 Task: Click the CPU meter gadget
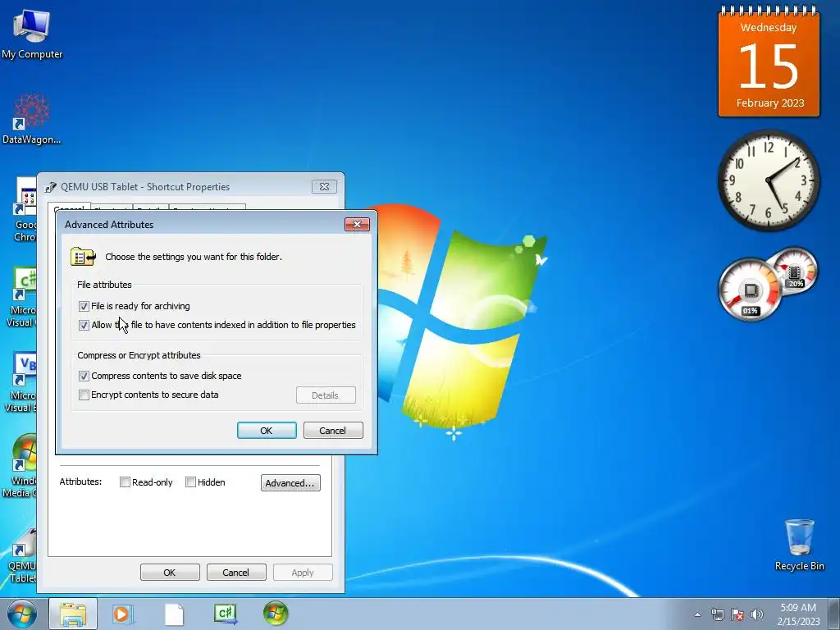click(750, 290)
